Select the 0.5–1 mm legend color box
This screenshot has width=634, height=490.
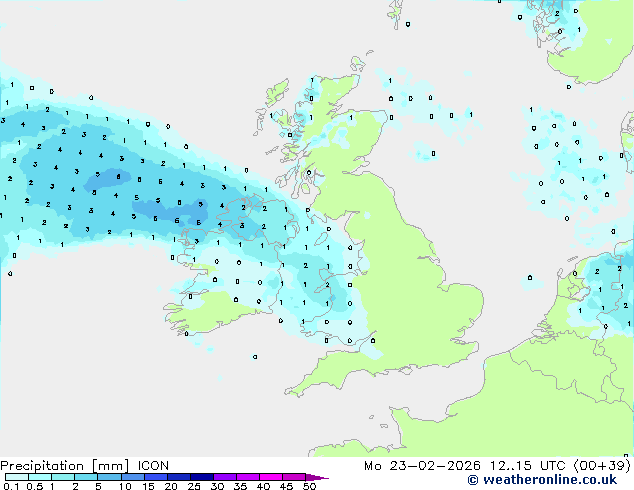pyautogui.click(x=40, y=477)
